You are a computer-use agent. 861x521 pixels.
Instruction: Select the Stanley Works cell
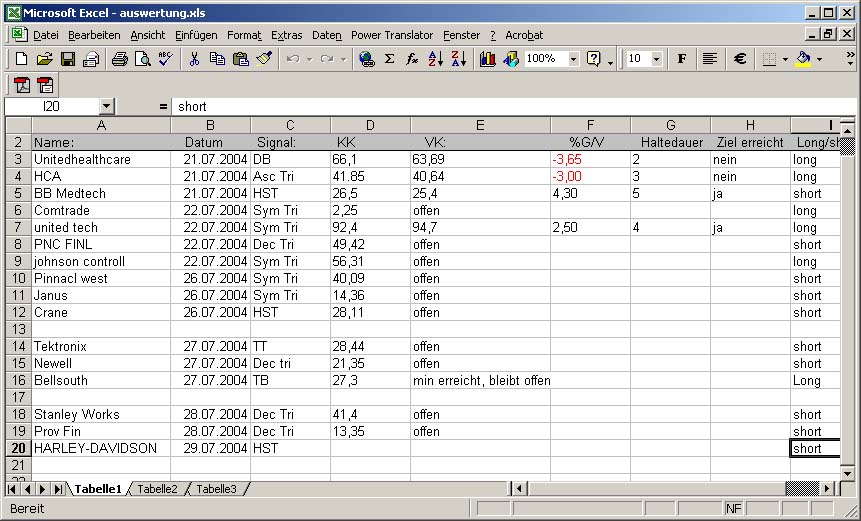[x=101, y=414]
